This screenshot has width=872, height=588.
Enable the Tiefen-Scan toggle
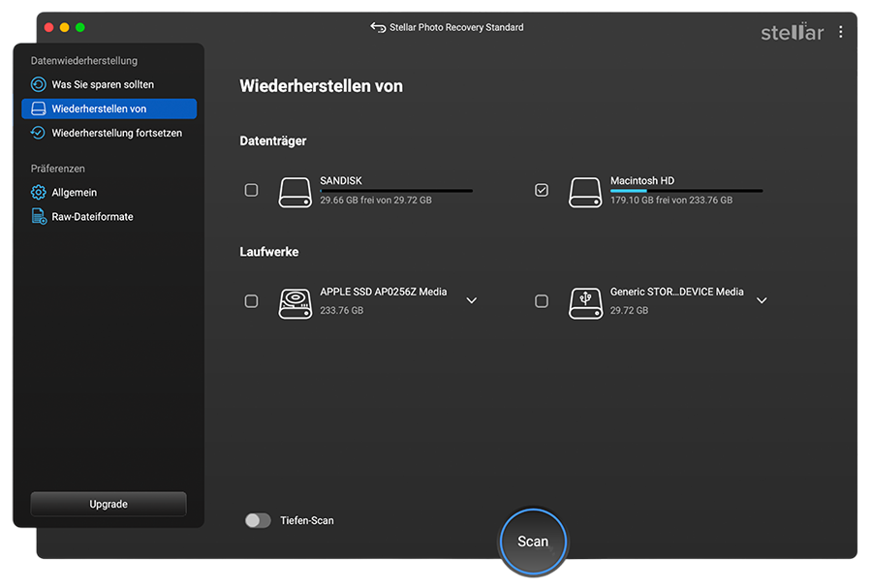pos(258,520)
